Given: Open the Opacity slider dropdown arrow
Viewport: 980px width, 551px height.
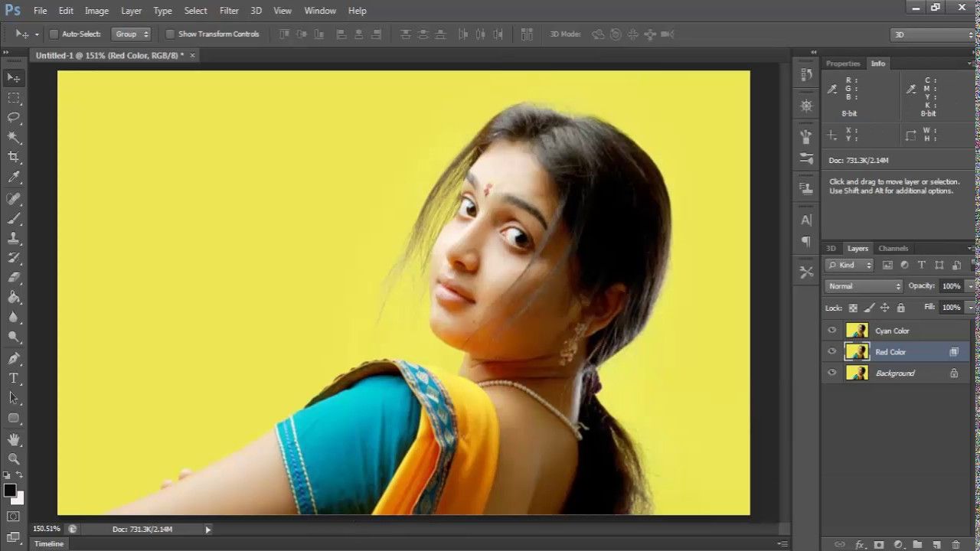Looking at the screenshot, I should [969, 286].
